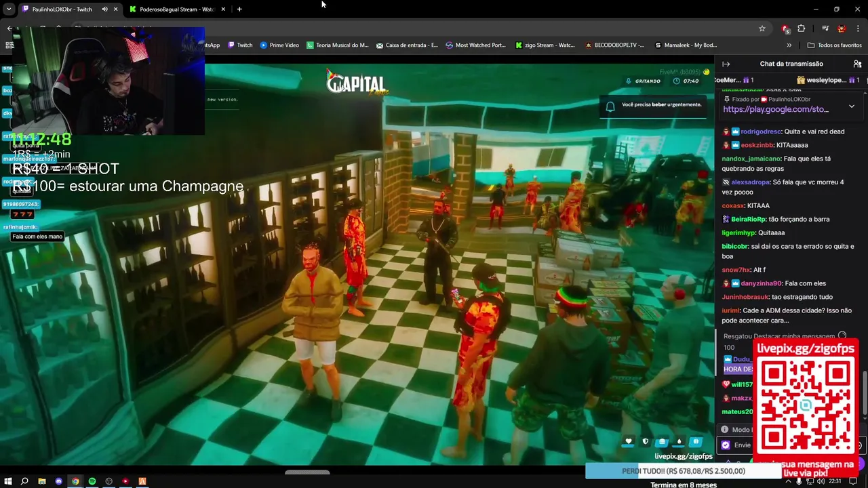Open the Caixa de entrada bookmark
The height and width of the screenshot is (488, 868).
[407, 45]
